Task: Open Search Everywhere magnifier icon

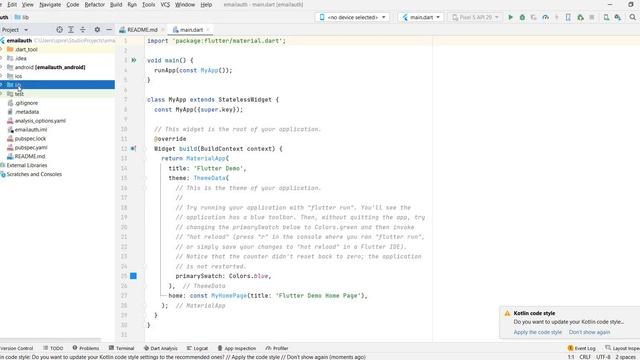Action: [x=633, y=18]
